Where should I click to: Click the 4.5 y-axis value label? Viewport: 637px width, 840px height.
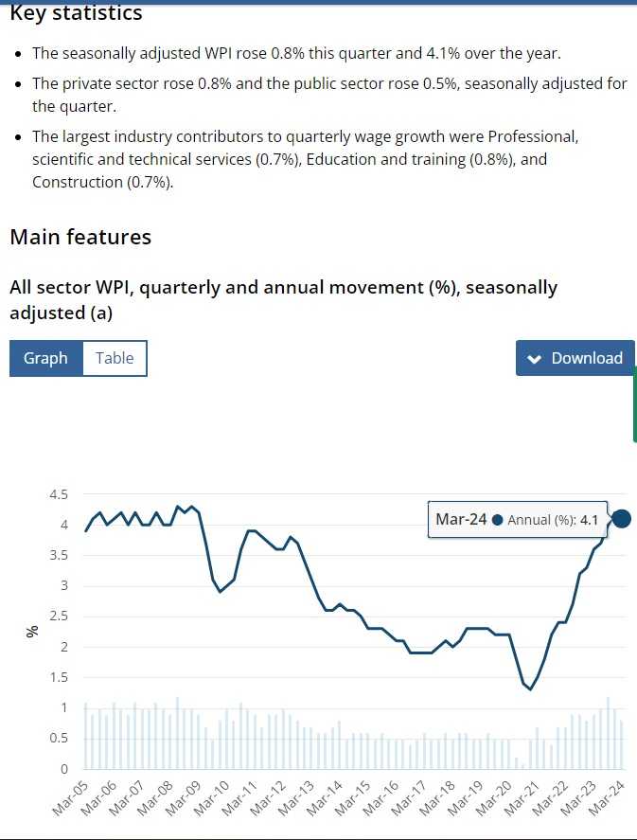pyautogui.click(x=58, y=494)
